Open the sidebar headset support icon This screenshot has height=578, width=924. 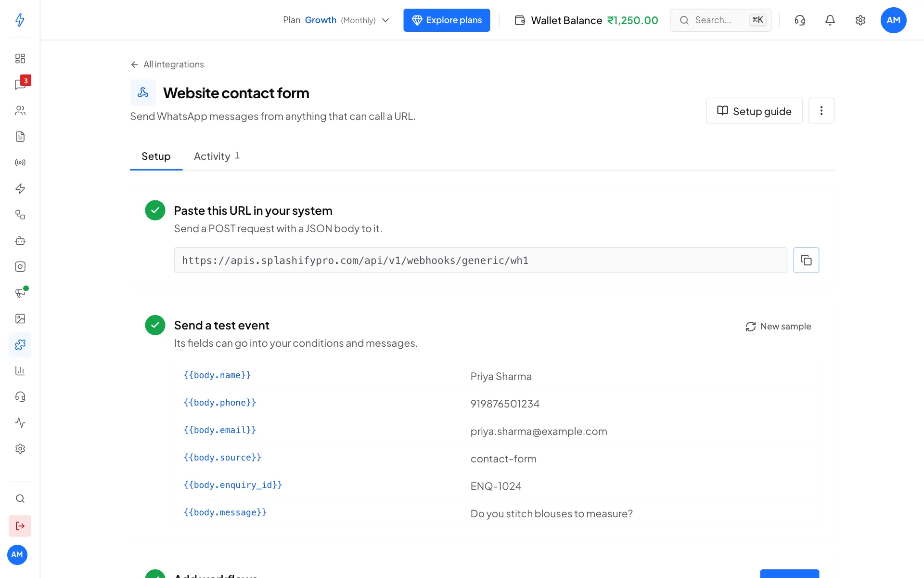[20, 396]
